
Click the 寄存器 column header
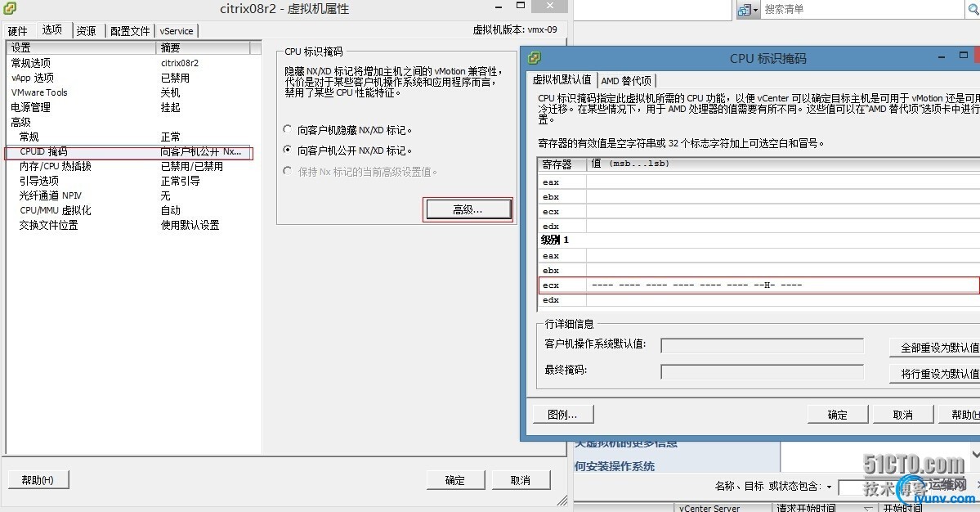click(562, 164)
